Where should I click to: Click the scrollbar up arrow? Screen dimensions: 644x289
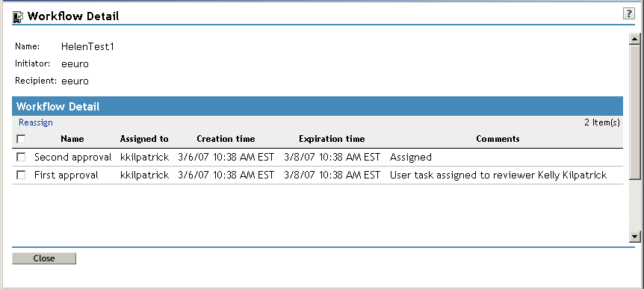coord(635,39)
